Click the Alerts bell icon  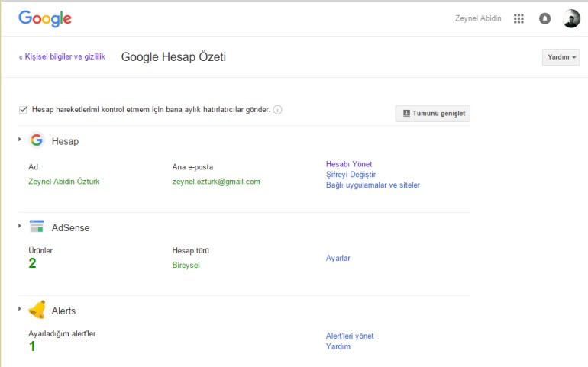point(37,310)
